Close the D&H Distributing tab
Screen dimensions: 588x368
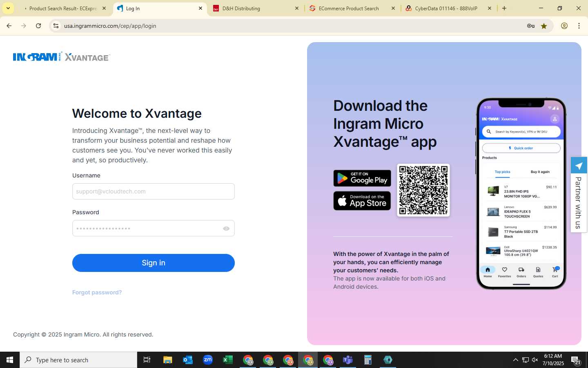click(297, 8)
